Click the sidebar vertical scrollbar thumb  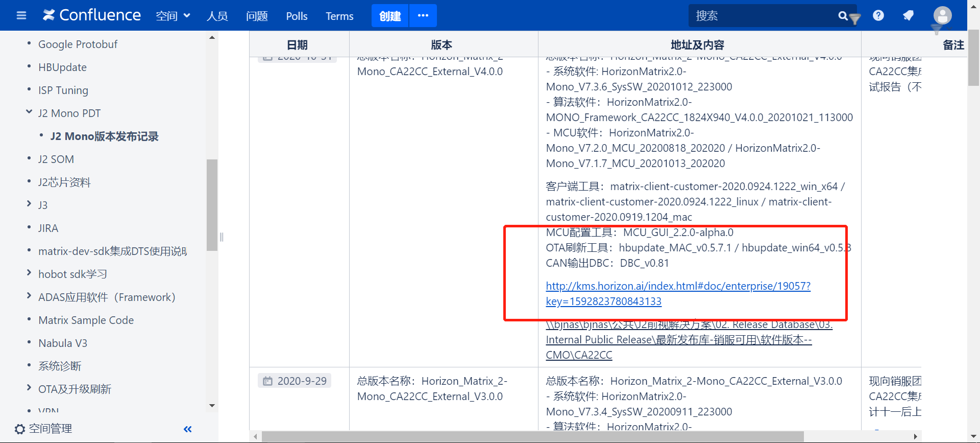[212, 205]
